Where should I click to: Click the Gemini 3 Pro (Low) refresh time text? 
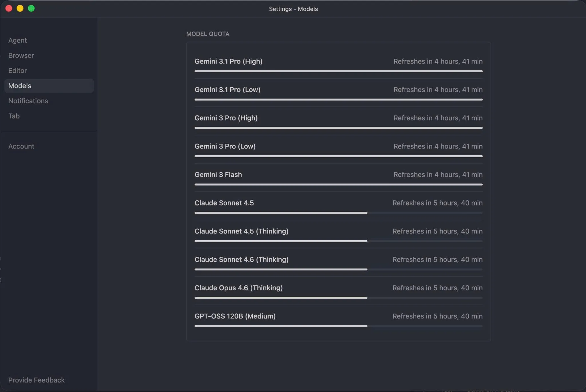(x=437, y=146)
